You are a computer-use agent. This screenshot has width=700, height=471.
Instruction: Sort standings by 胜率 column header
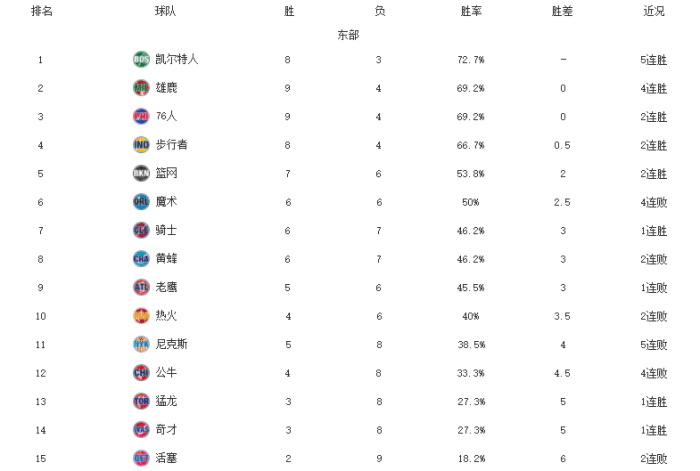(x=471, y=11)
